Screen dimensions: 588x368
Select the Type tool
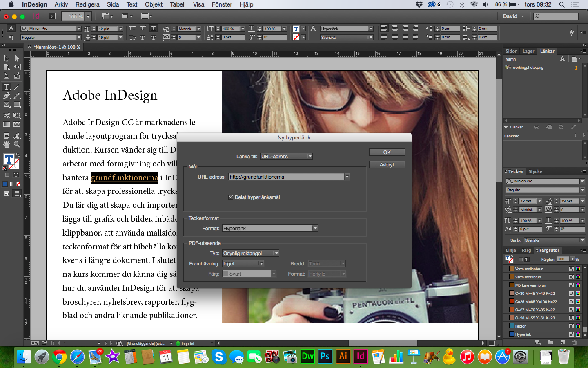tap(7, 87)
